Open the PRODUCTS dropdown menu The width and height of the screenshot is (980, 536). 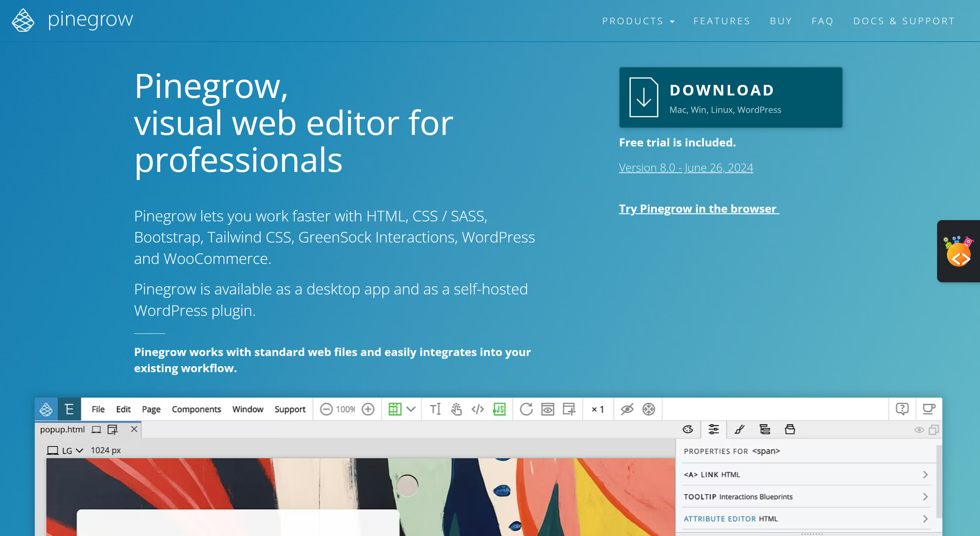(x=638, y=21)
